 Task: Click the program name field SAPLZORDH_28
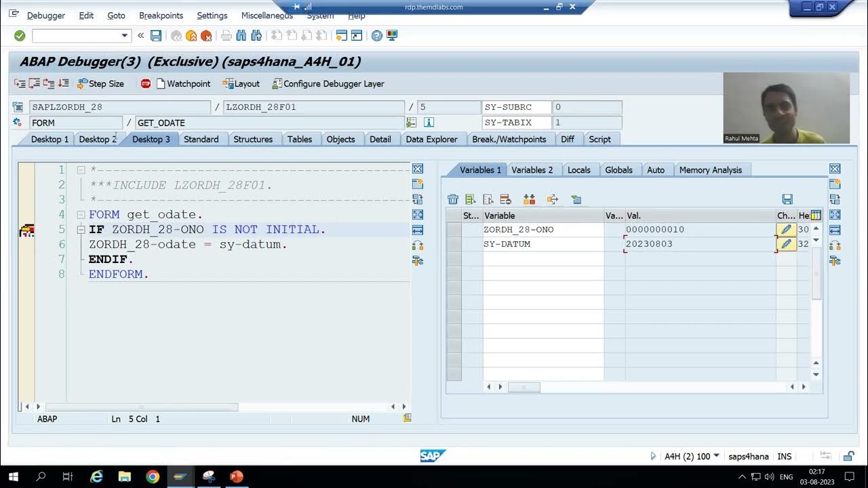click(x=120, y=107)
